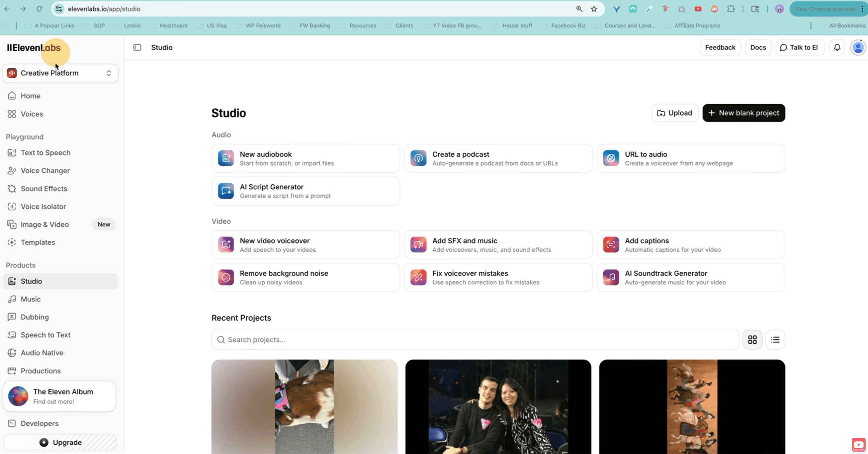
Task: Collapse the sidebar with the panel icon
Action: [x=137, y=48]
